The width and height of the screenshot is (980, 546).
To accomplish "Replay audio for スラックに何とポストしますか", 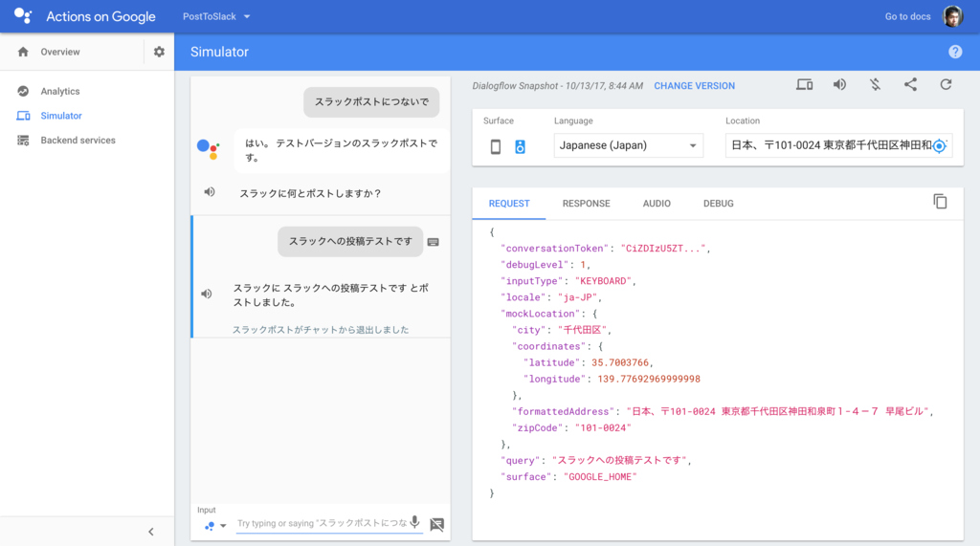I will [x=210, y=192].
